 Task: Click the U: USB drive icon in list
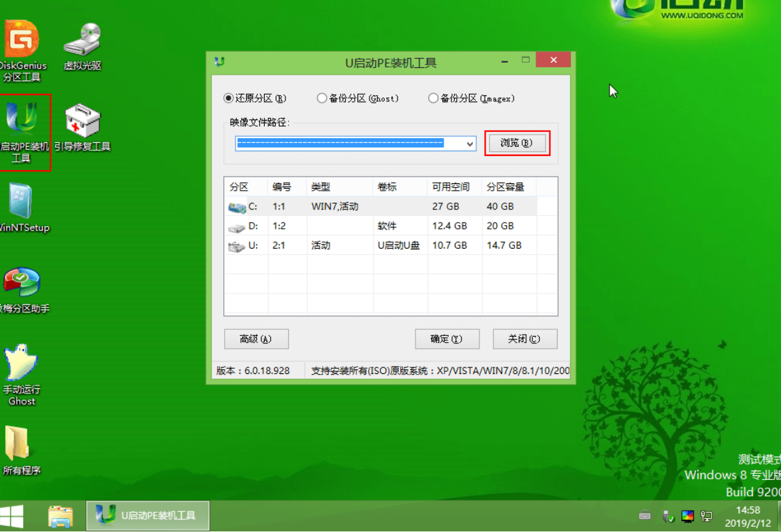pyautogui.click(x=236, y=247)
